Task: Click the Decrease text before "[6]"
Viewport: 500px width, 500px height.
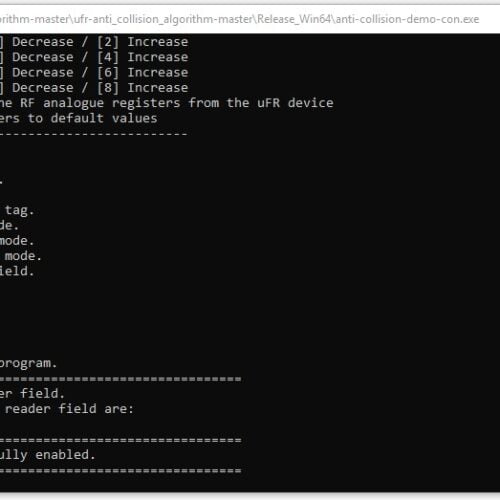Action: (43, 73)
